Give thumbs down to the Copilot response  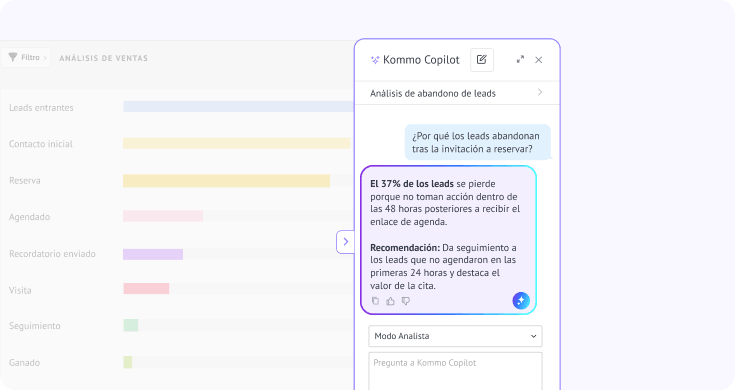[x=406, y=301]
